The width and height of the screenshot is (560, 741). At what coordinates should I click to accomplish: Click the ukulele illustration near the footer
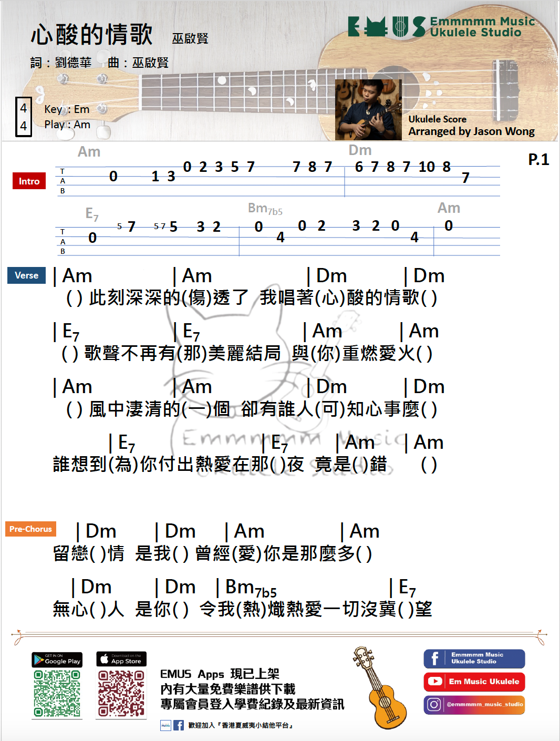(x=380, y=688)
